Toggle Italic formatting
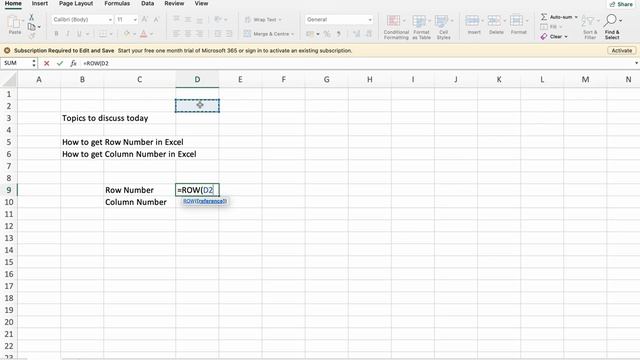This screenshot has height=360, width=640. pyautogui.click(x=68, y=34)
